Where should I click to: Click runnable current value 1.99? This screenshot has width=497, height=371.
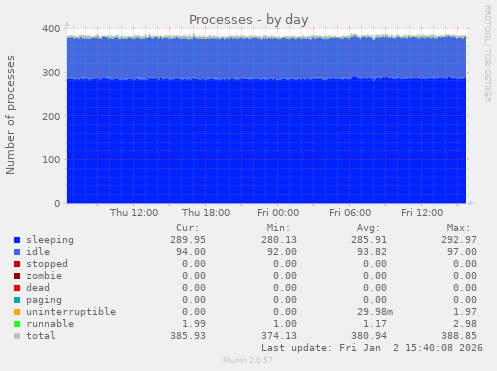[x=194, y=324]
